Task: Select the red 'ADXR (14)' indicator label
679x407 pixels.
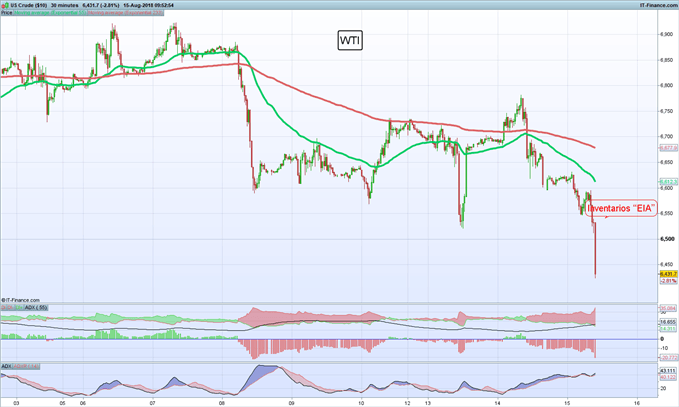Action: click(x=26, y=366)
